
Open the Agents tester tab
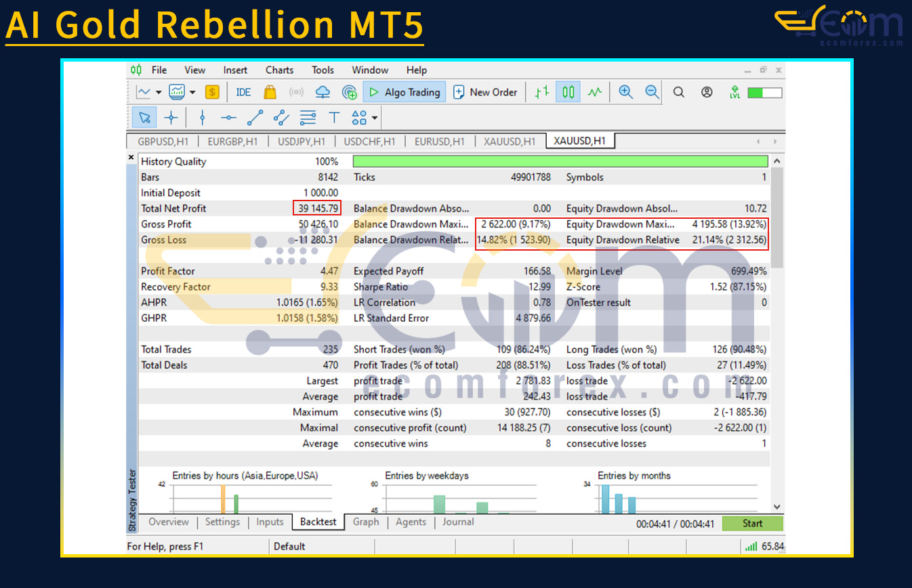pos(411,522)
